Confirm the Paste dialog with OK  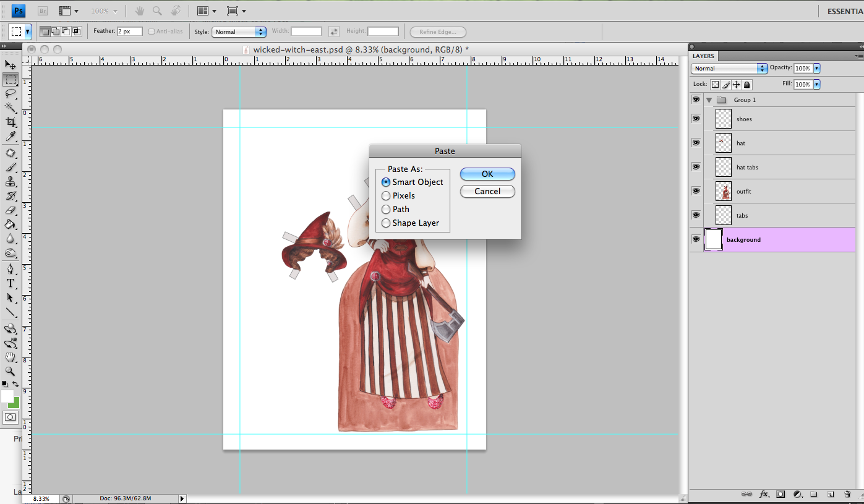click(x=487, y=174)
